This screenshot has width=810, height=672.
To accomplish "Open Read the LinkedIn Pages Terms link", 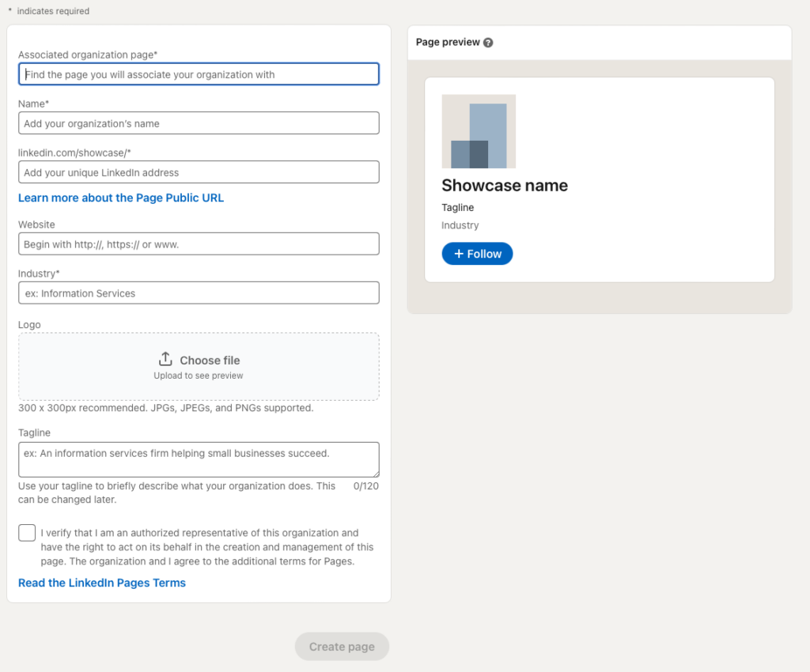I will [102, 583].
